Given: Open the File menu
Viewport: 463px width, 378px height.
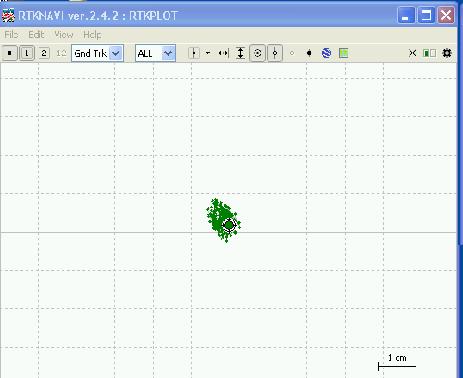Looking at the screenshot, I should (11, 35).
